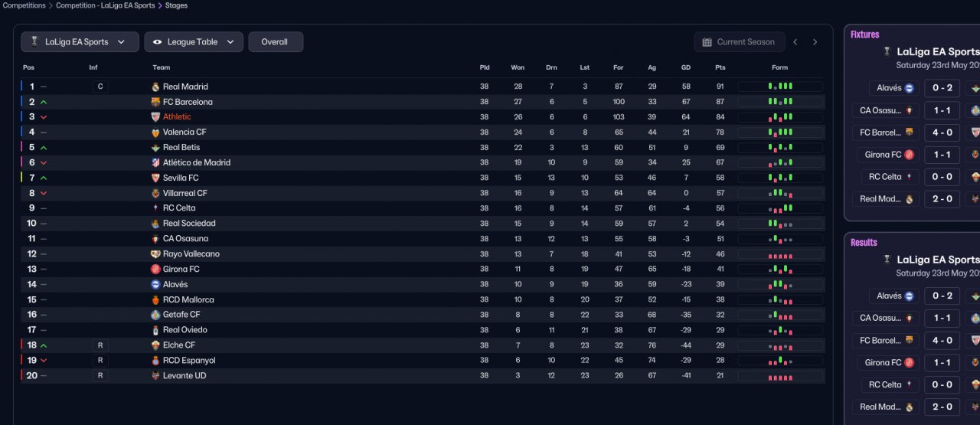Image resolution: width=980 pixels, height=425 pixels.
Task: Sort table by GD column header
Action: point(685,67)
